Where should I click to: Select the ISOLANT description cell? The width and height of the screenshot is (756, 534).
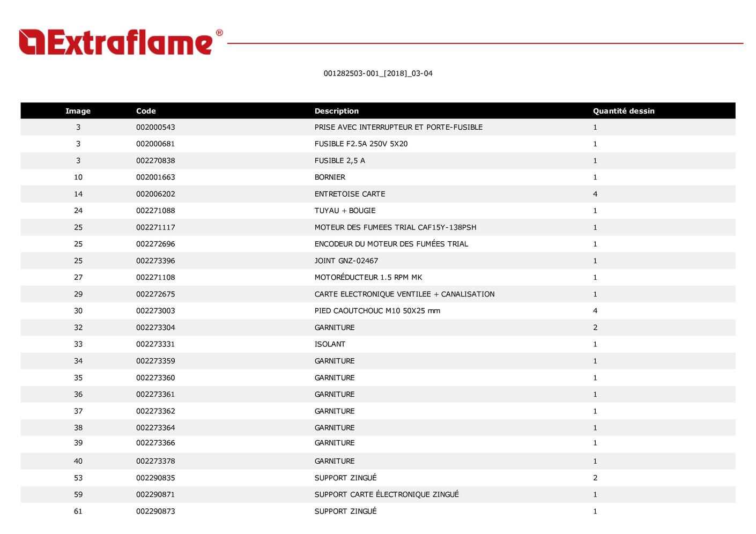pos(330,344)
